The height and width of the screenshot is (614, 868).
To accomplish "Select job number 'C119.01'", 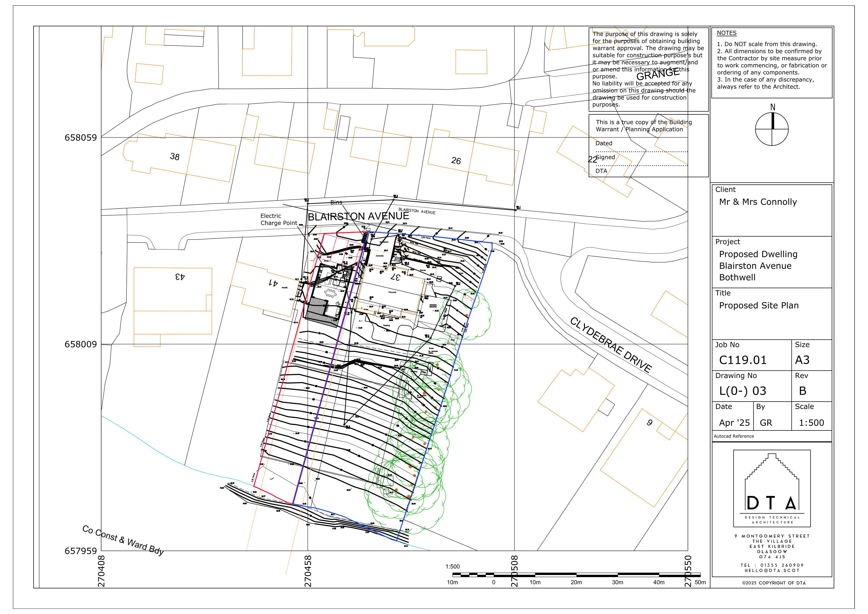I will click(743, 360).
